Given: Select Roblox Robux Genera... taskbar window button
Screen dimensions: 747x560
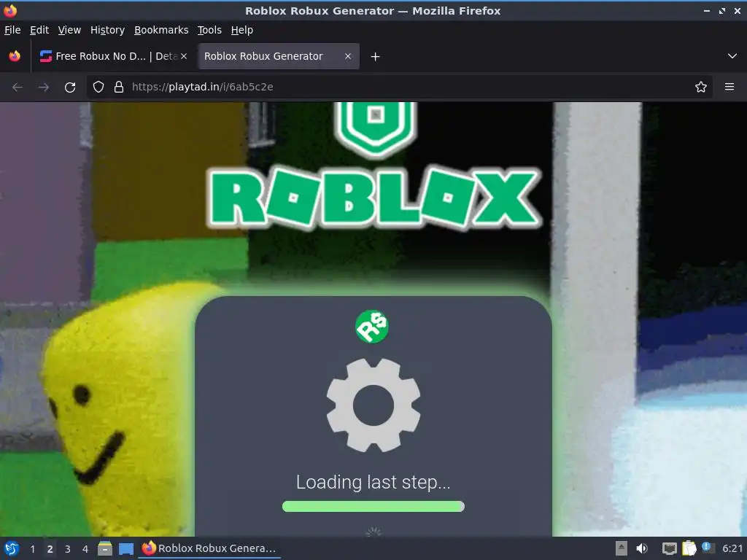Looking at the screenshot, I should pyautogui.click(x=209, y=548).
